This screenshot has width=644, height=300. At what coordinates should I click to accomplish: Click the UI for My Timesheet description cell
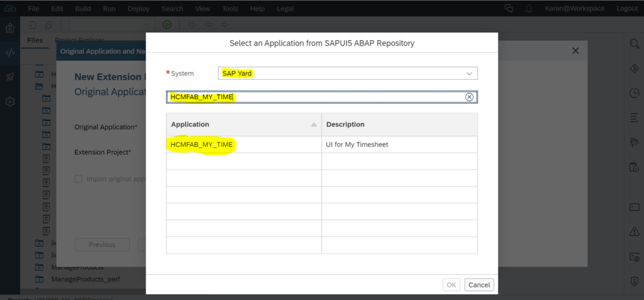coord(399,145)
